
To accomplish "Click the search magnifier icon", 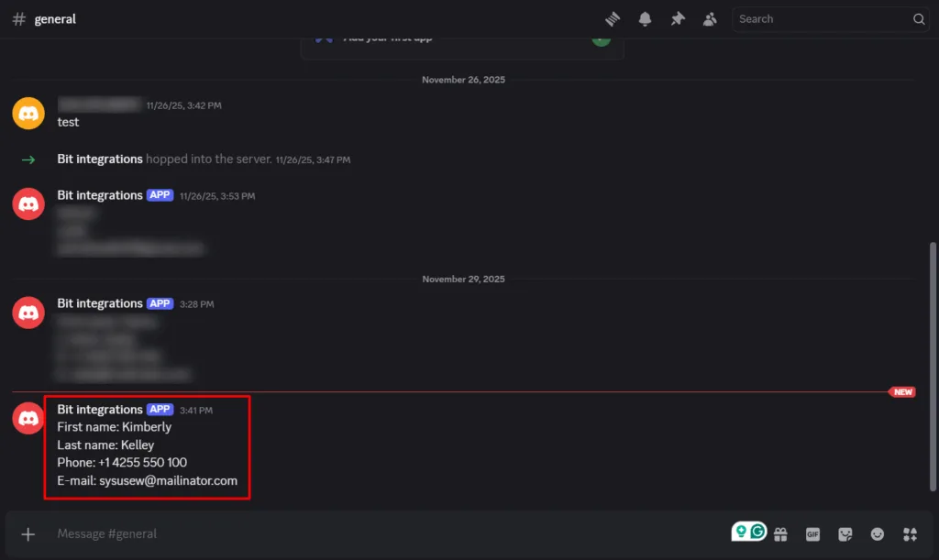I will [x=919, y=18].
